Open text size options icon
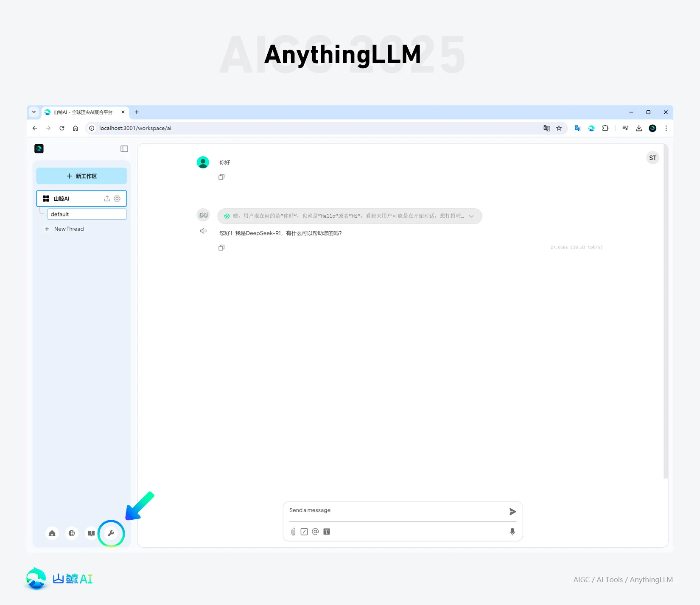The width and height of the screenshot is (700, 605). 327,532
